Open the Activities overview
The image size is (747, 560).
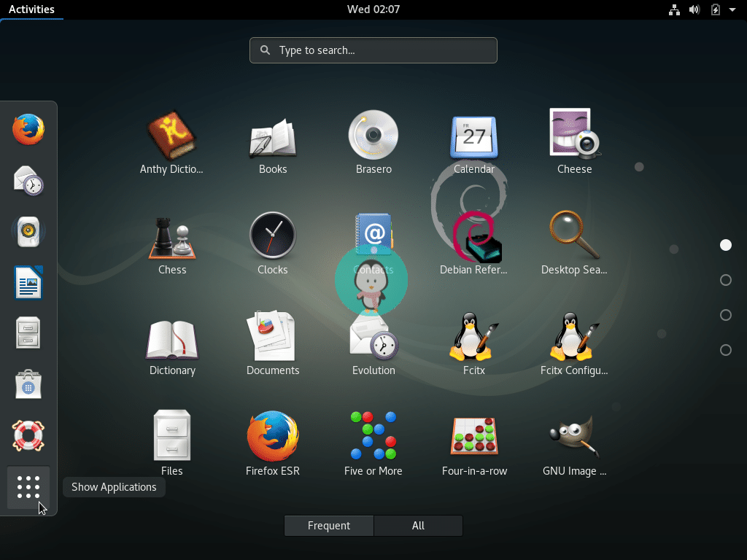point(32,9)
